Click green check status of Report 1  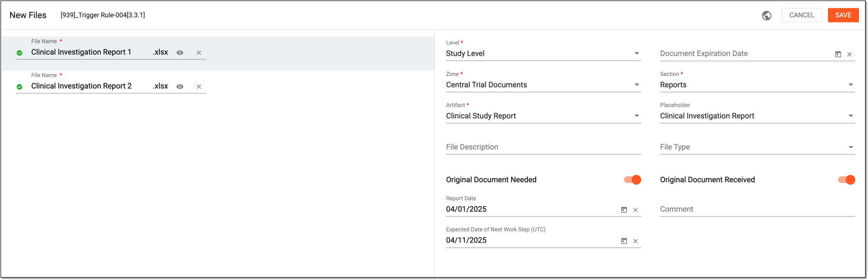pyautogui.click(x=19, y=53)
